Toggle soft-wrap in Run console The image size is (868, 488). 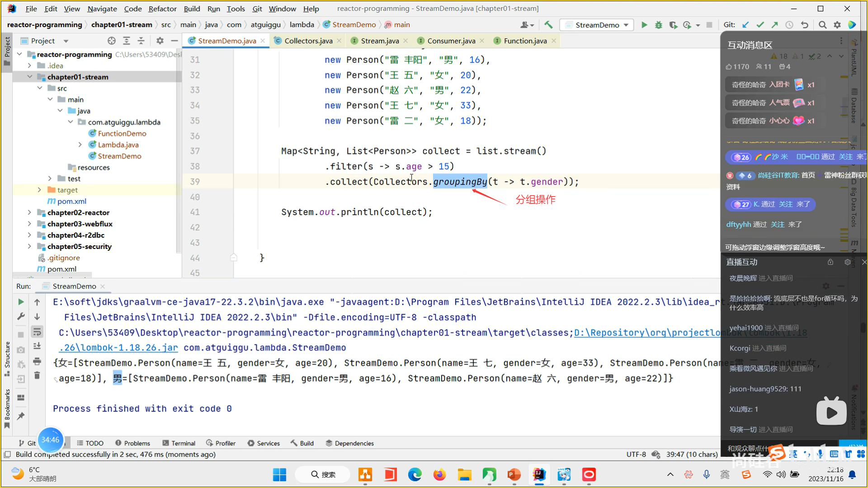click(37, 332)
